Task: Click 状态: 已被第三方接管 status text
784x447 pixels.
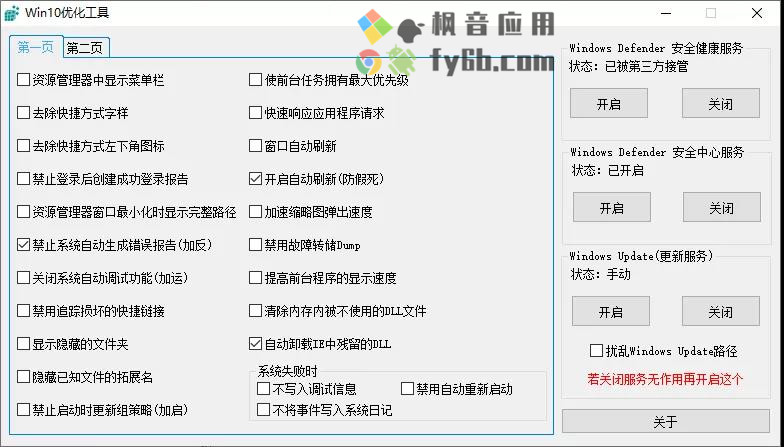Action: click(x=628, y=66)
